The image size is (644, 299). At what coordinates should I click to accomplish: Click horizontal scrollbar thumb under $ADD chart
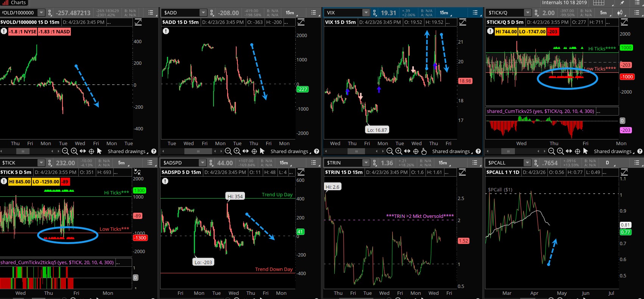(198, 151)
